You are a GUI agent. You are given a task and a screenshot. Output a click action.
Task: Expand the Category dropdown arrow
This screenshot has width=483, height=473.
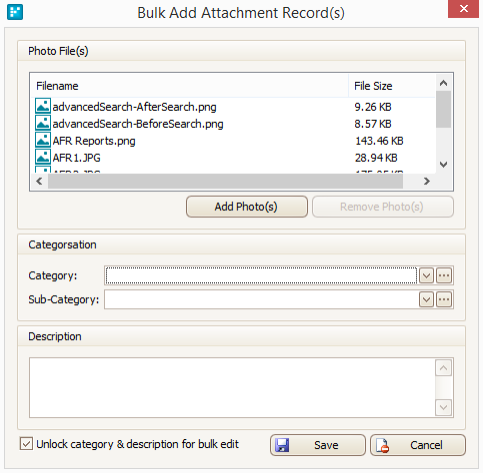point(426,276)
